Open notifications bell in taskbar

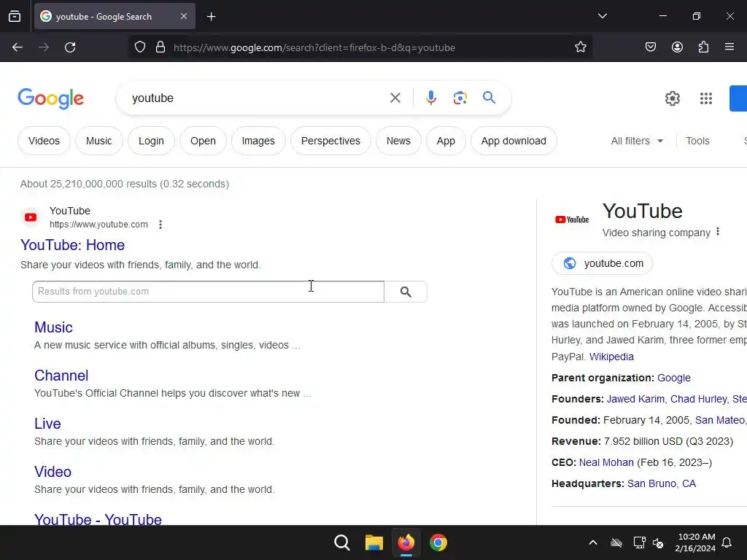pos(727,542)
